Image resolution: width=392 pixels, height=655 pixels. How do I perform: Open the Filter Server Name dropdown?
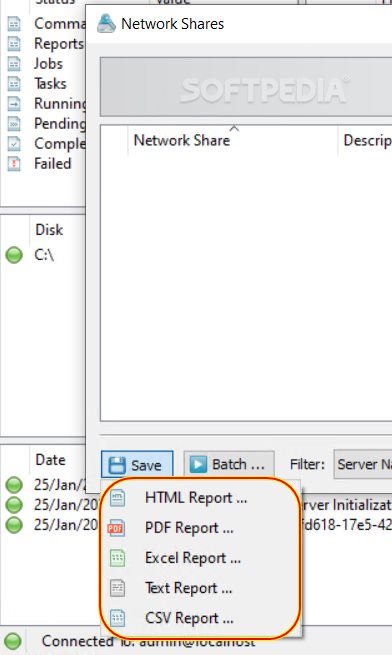(363, 464)
